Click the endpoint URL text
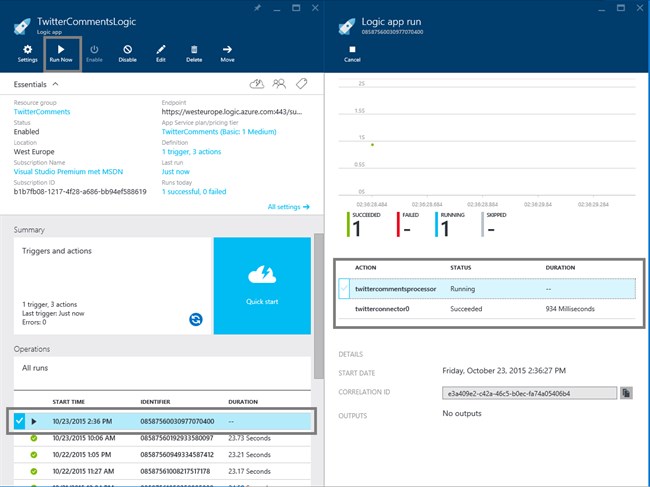Screen dimensions: 650x487 [x=232, y=112]
